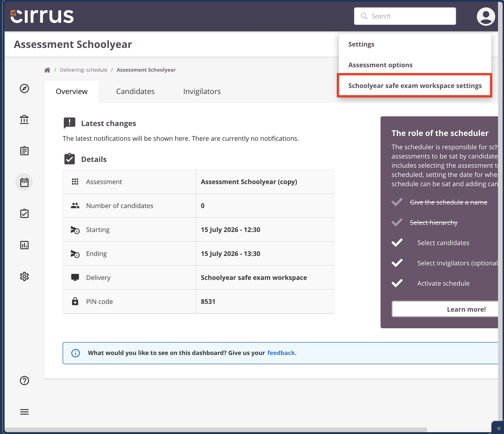The height and width of the screenshot is (434, 504).
Task: Open the feedback link
Action: tap(282, 353)
